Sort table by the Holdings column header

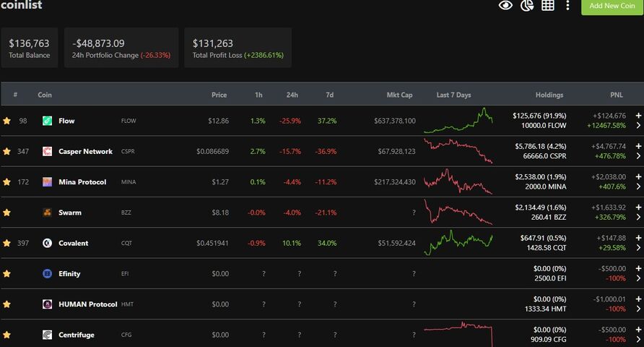[x=549, y=95]
